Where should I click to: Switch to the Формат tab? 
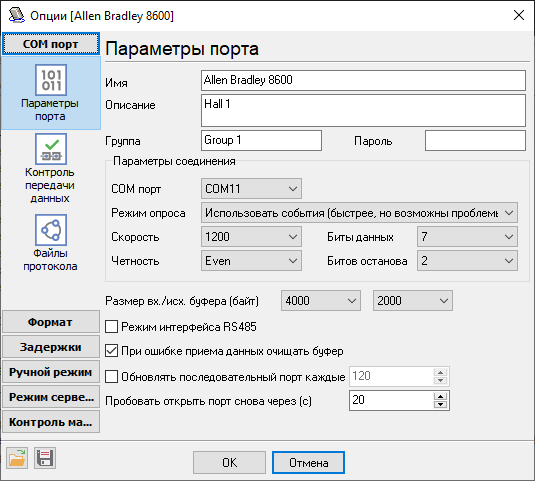(x=51, y=322)
